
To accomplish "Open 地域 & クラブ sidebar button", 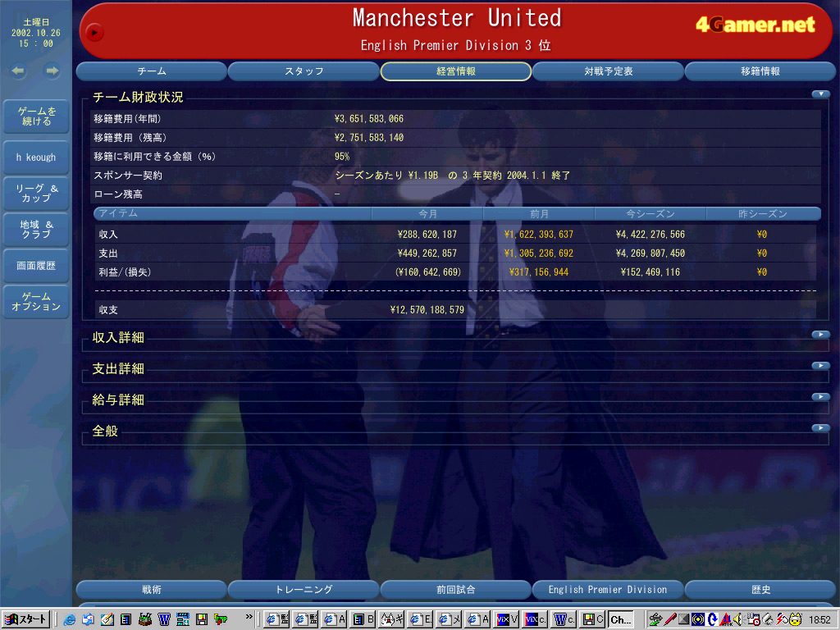I will pos(36,230).
